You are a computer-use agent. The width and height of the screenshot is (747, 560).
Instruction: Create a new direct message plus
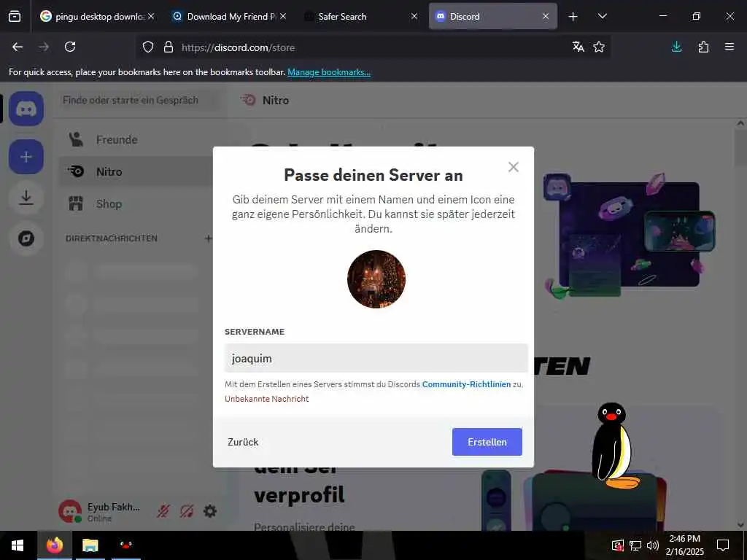pyautogui.click(x=208, y=238)
